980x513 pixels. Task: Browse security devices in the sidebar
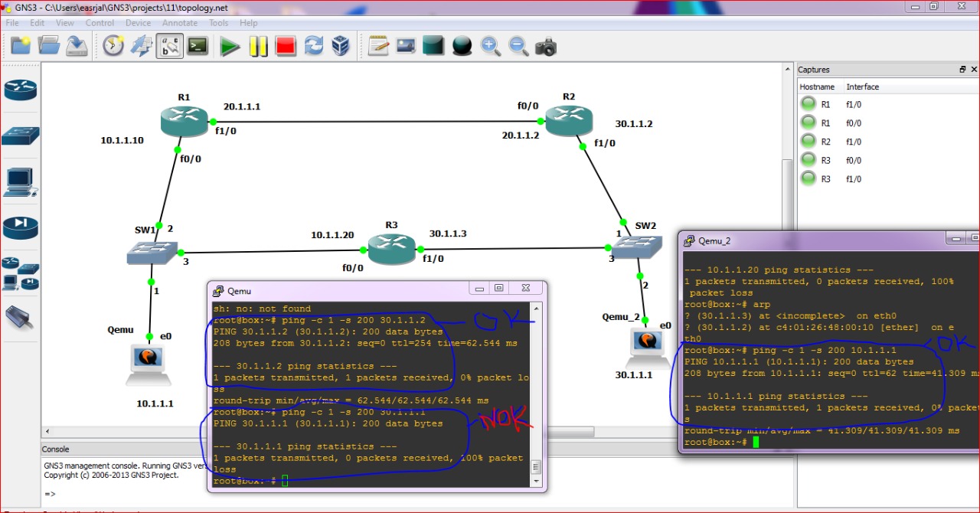click(21, 227)
